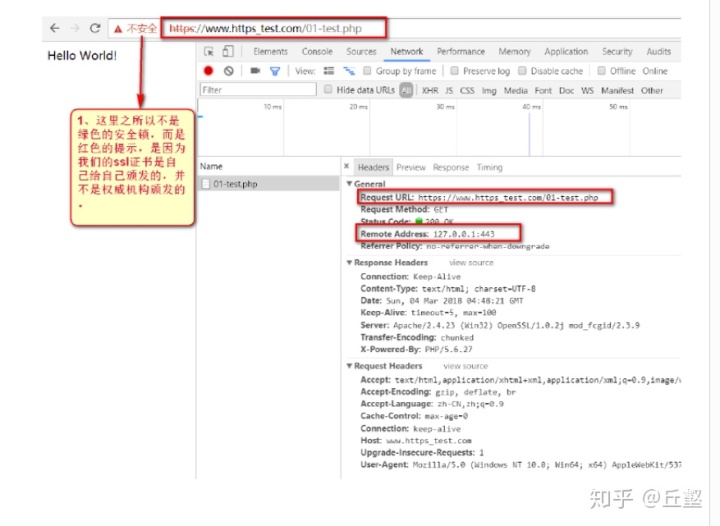
Task: Reload the page with refresh icon
Action: pyautogui.click(x=95, y=28)
